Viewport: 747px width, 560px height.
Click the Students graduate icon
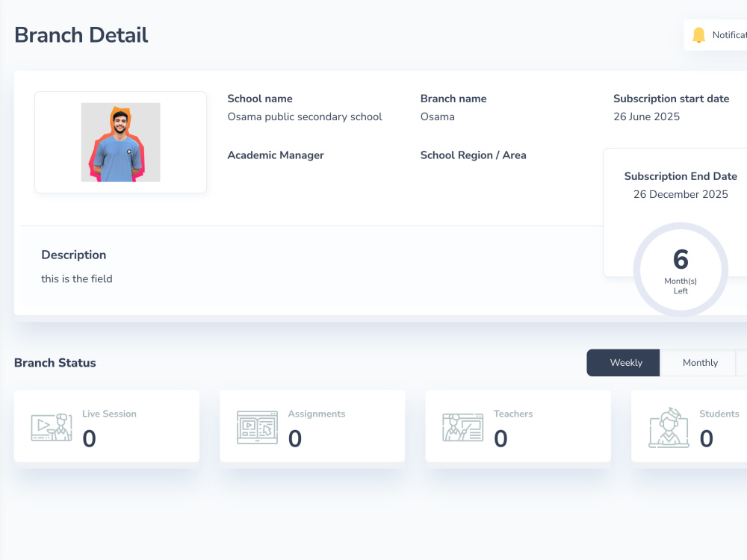click(x=669, y=427)
